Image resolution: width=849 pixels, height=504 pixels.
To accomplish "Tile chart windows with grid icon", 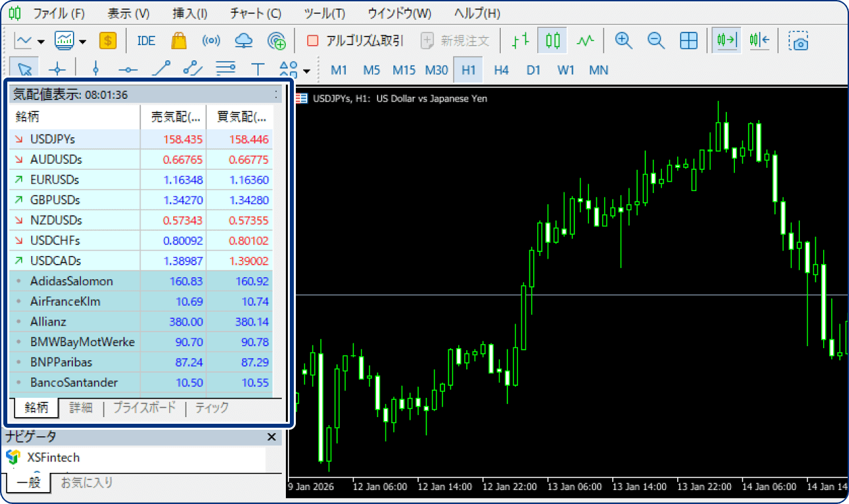I will [689, 40].
